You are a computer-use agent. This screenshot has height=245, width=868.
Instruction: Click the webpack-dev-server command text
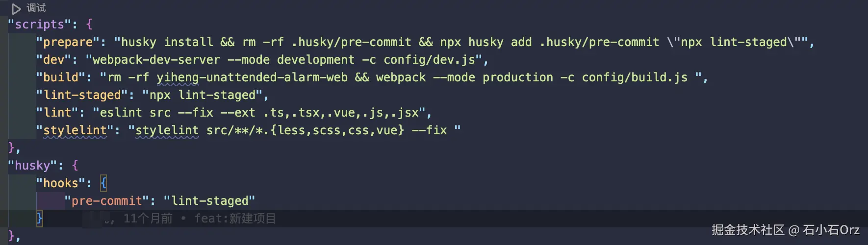[156, 60]
